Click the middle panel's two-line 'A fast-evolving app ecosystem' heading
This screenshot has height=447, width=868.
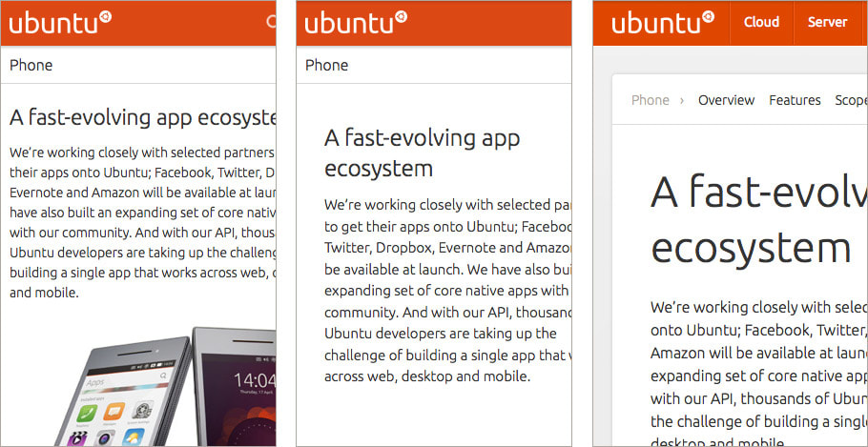423,153
